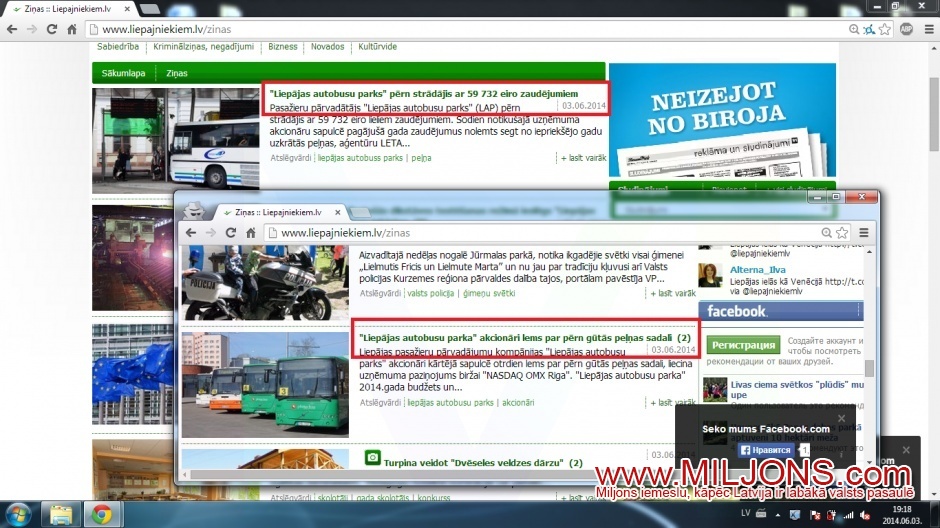Open the Chrome menu in the front window
The height and width of the screenshot is (528, 940).
point(865,233)
